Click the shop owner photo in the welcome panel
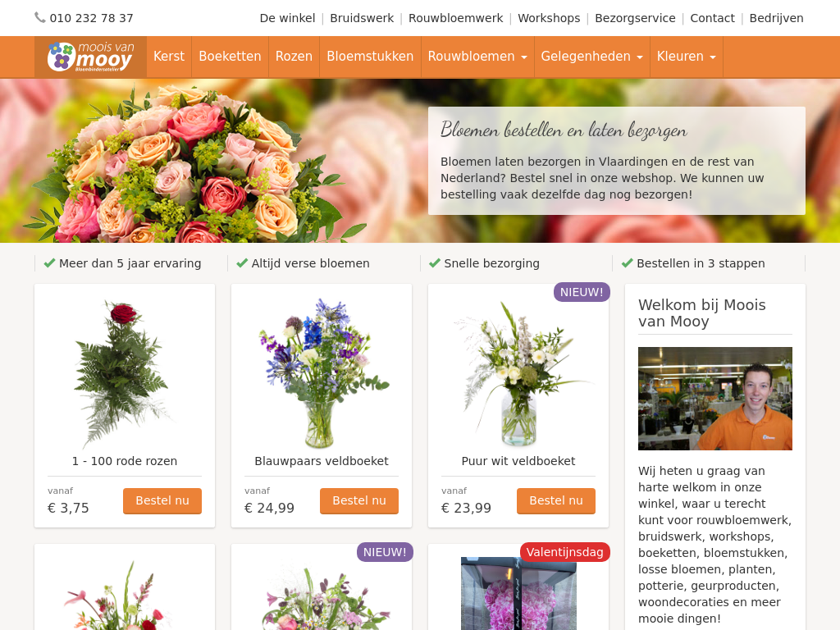This screenshot has height=630, width=840. pos(715,399)
